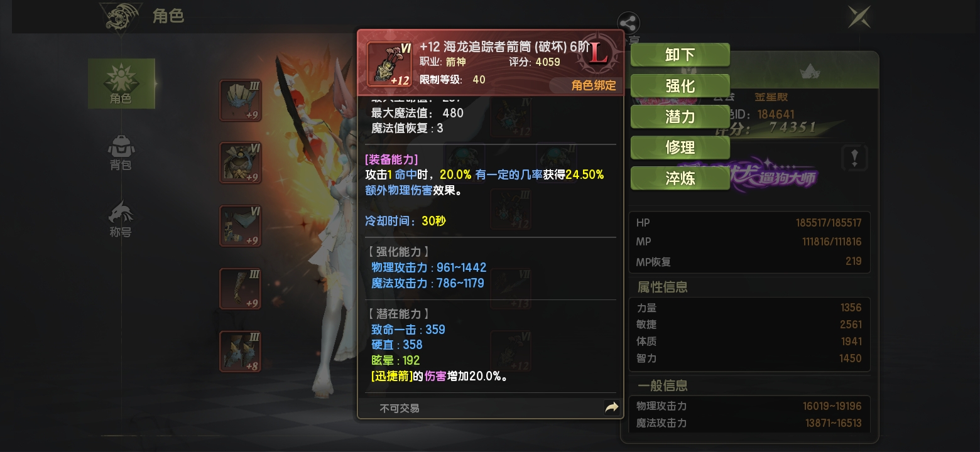
Task: Click the 卸下 unequip button
Action: click(x=680, y=55)
